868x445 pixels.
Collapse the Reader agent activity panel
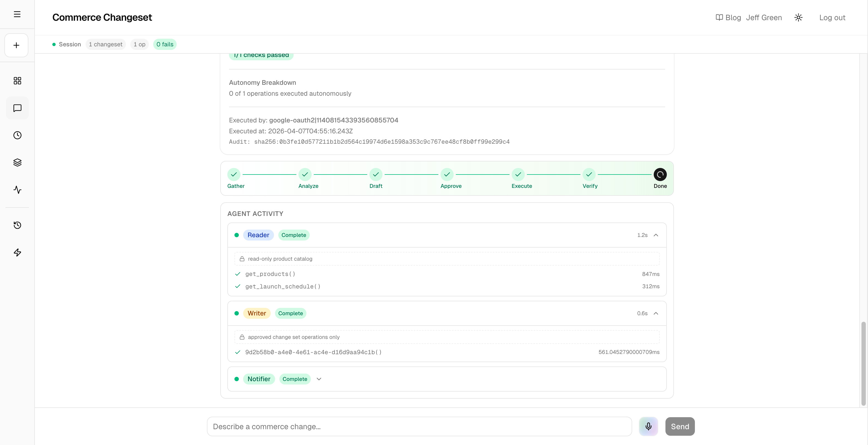coord(656,235)
